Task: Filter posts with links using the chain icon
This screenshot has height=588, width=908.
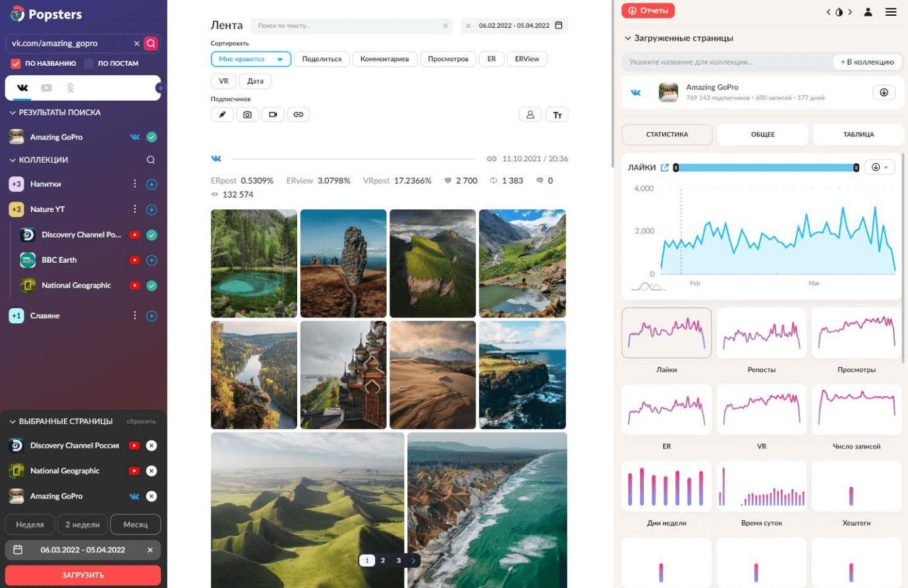Action: (298, 115)
